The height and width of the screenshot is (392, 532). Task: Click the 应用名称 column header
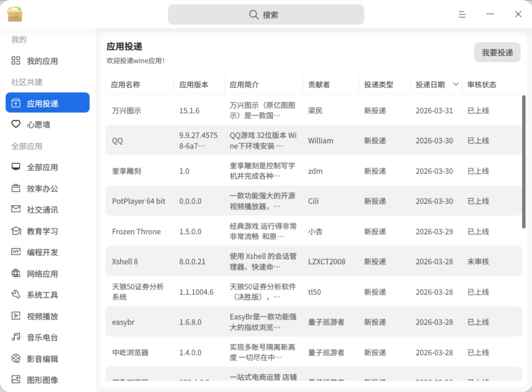(126, 85)
